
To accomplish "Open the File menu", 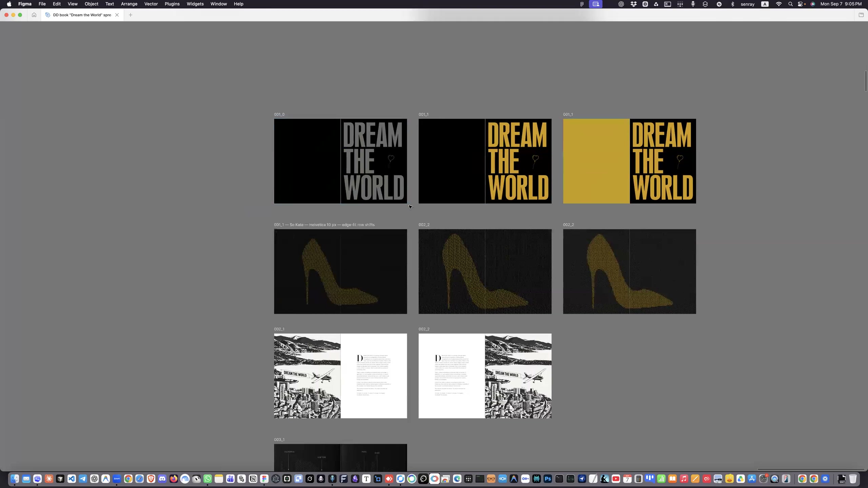I will point(42,4).
